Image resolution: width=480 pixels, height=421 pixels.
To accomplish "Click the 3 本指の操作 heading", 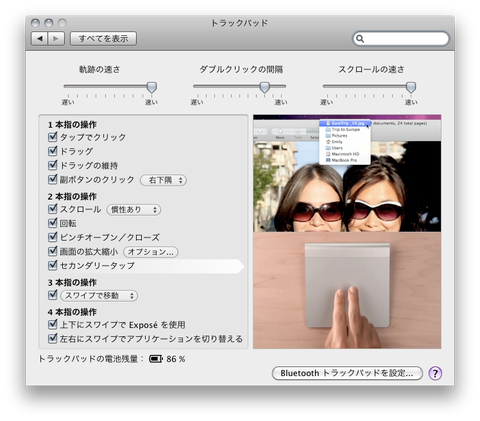I will pos(72,282).
